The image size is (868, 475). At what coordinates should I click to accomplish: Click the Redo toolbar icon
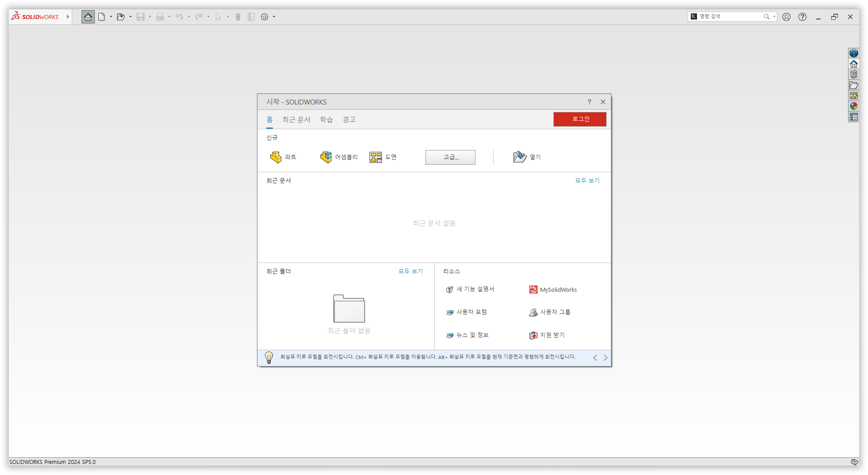[x=199, y=17]
